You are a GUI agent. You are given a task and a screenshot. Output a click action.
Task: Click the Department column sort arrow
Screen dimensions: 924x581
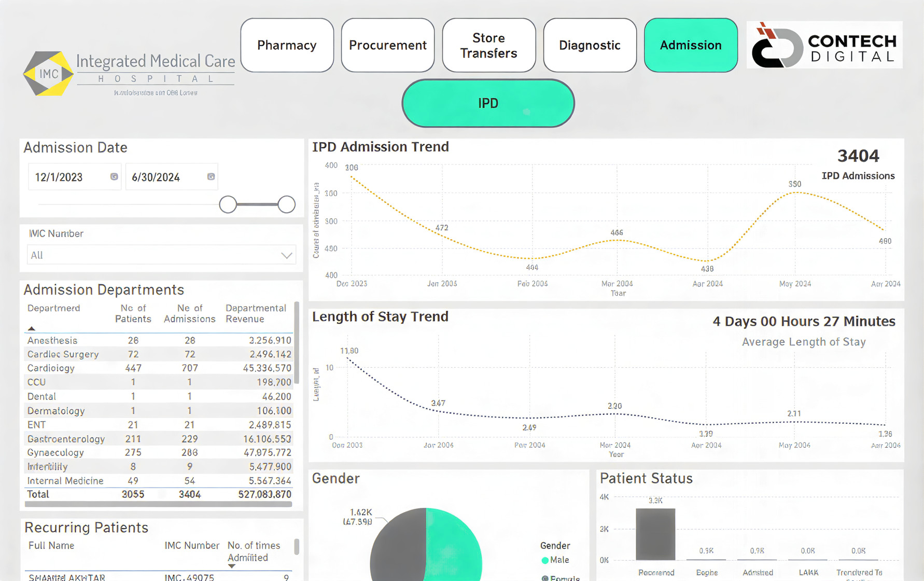point(32,328)
